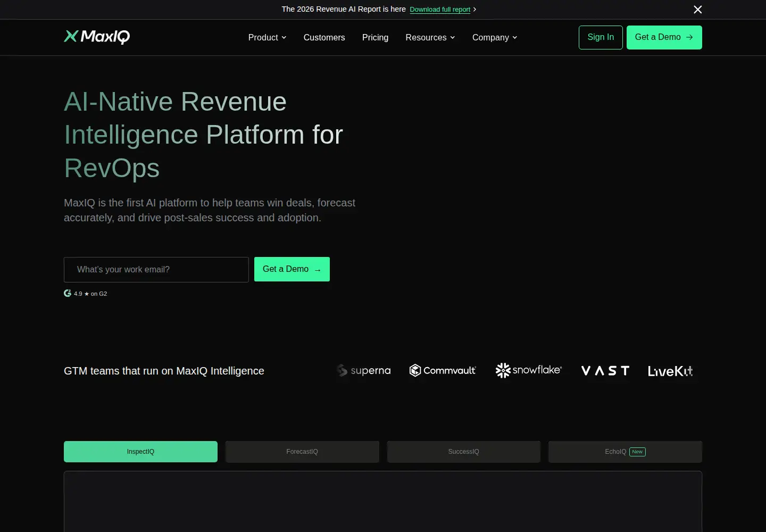
Task: Click the Commvault logo
Action: 443,370
